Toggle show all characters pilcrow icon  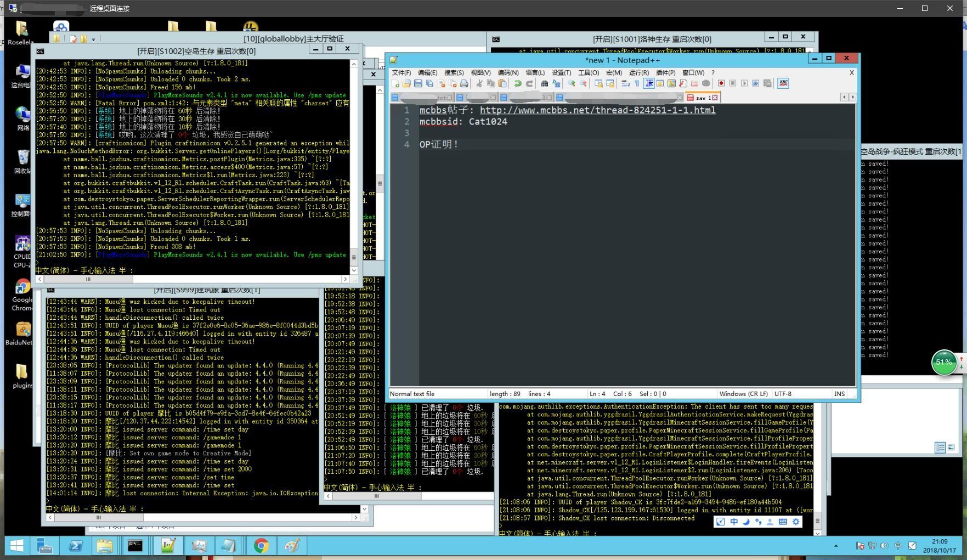(637, 83)
